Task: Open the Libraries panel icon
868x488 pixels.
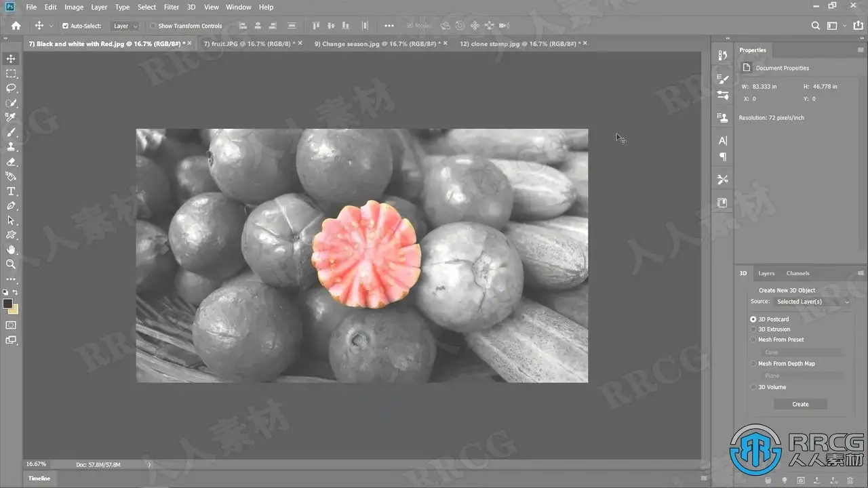Action: pos(722,203)
